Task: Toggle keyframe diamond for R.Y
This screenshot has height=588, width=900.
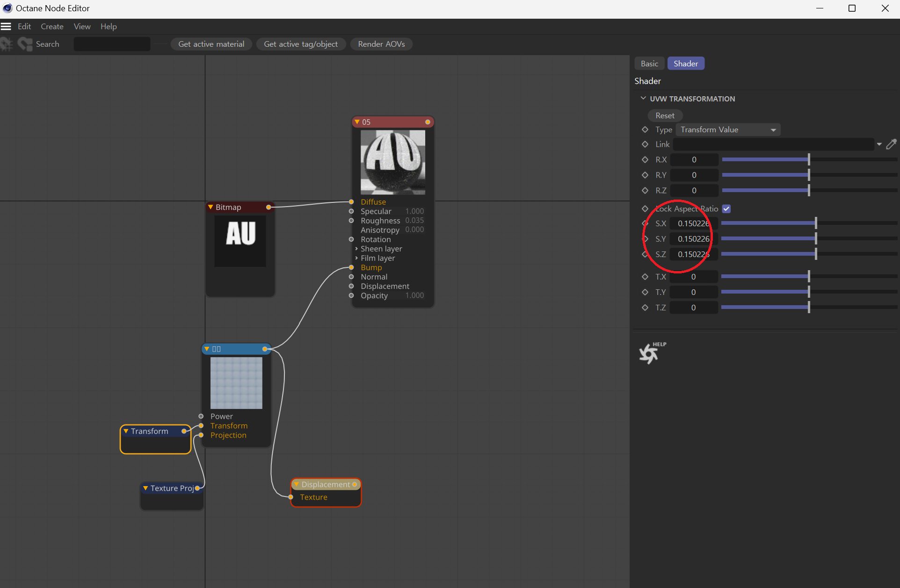Action: click(x=645, y=175)
